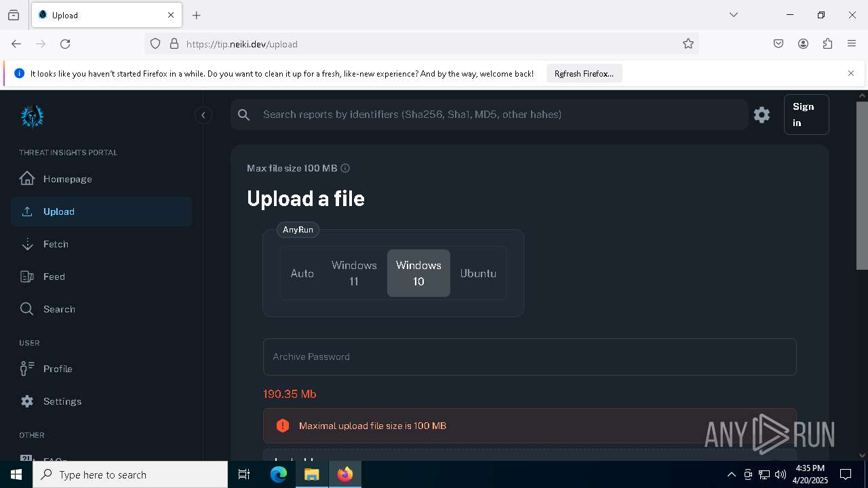Launch Microsoft Edge from the taskbar
The height and width of the screenshot is (488, 868).
point(279,474)
